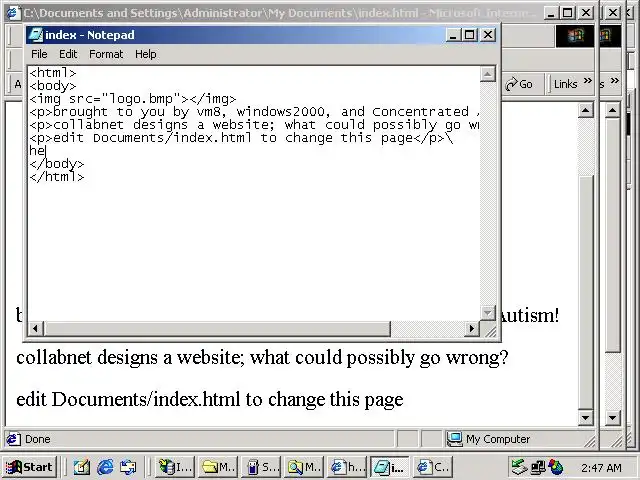Click the img src logo.bmp line in Notepad

(133, 99)
